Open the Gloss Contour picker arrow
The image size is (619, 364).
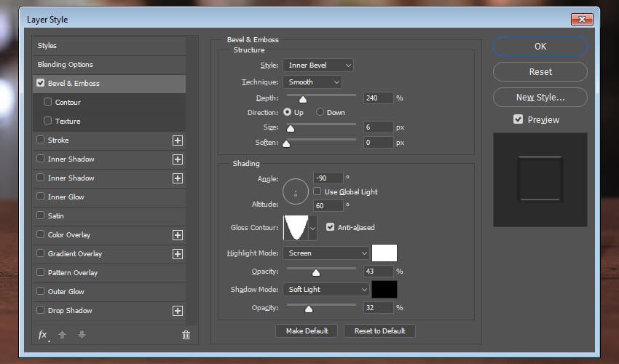312,228
